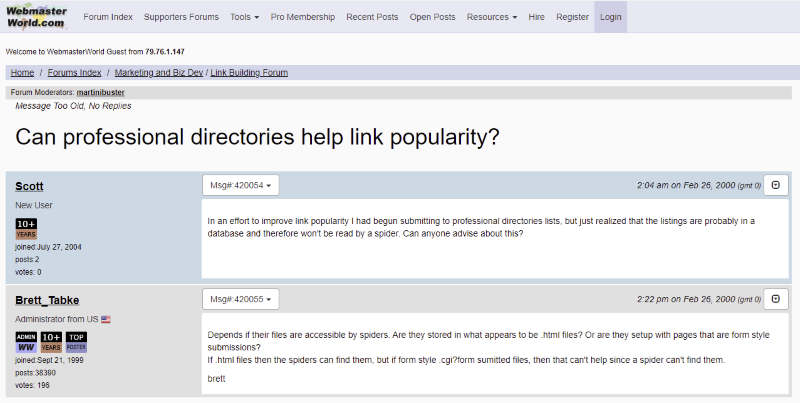Image resolution: width=800 pixels, height=403 pixels.
Task: Click 'posts:38390' text
Action: (35, 373)
